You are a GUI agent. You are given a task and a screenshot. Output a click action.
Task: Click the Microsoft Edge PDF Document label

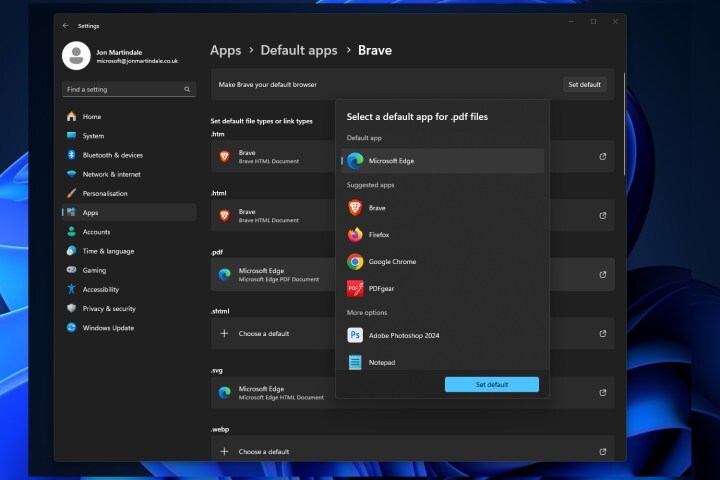[279, 279]
